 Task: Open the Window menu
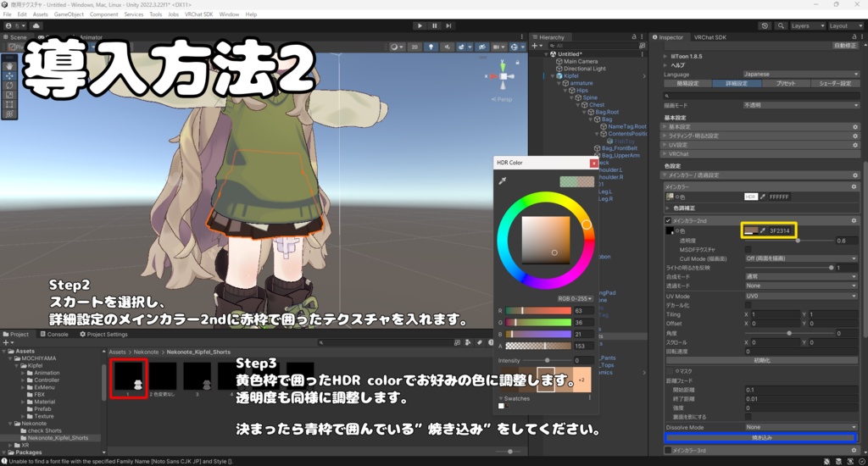(229, 14)
